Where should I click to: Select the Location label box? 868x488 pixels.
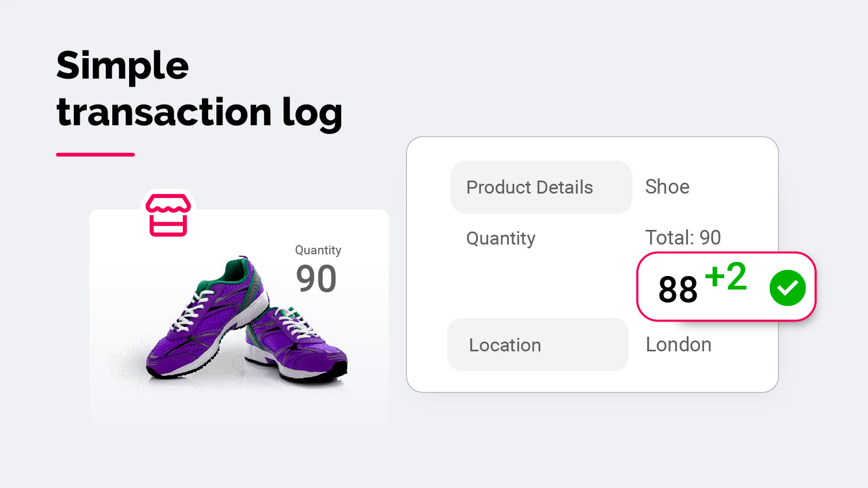(x=538, y=345)
